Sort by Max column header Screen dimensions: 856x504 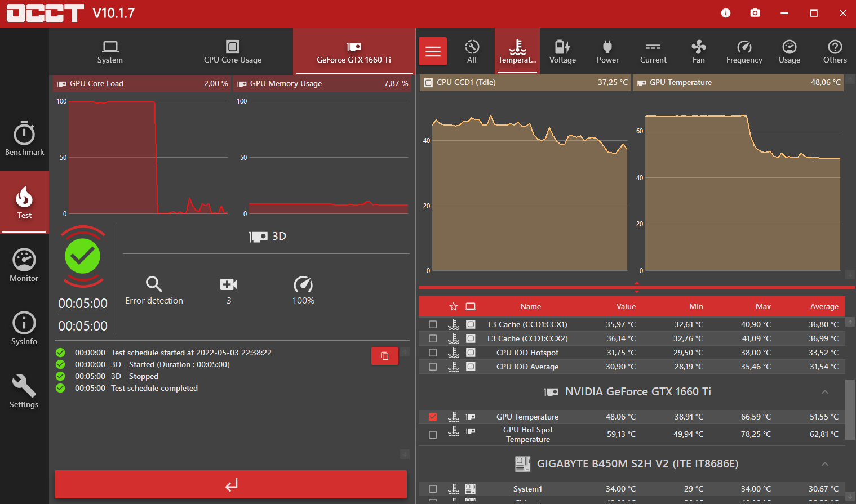click(x=763, y=306)
